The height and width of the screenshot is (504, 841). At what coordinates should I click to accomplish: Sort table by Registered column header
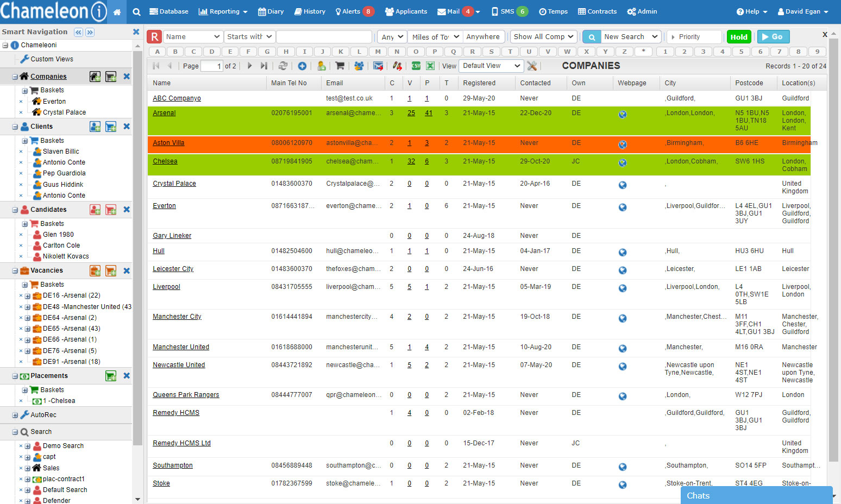(x=479, y=83)
